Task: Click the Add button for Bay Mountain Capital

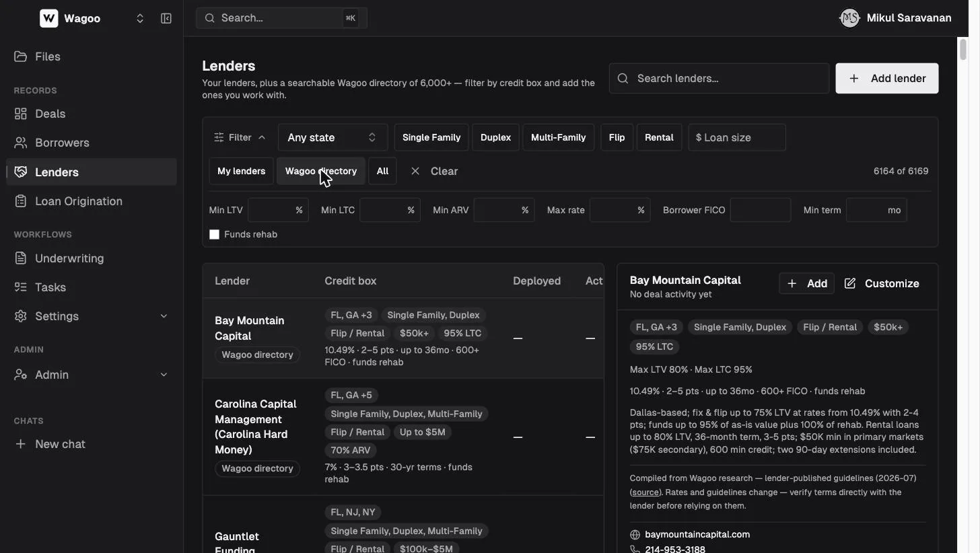Action: tap(807, 283)
